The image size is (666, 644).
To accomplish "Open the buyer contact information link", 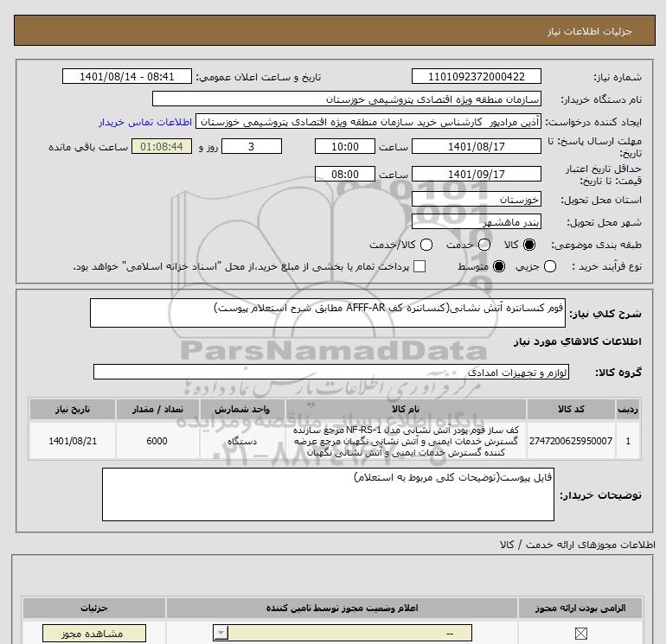I will tap(145, 122).
